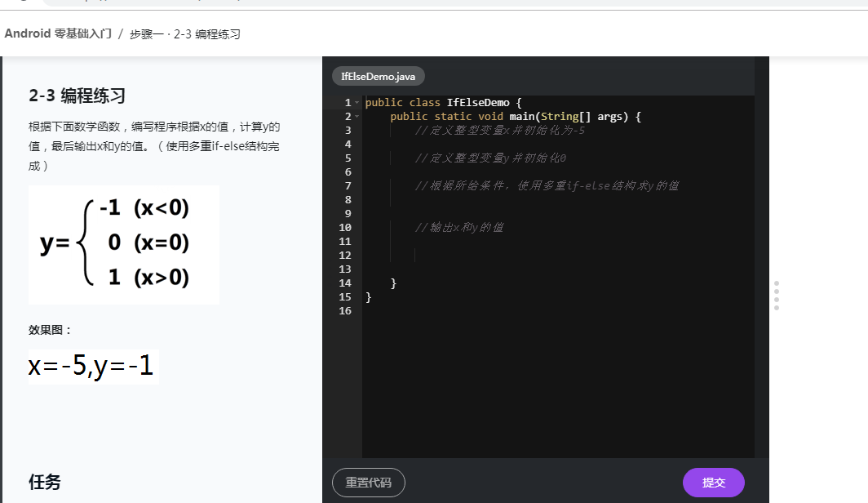This screenshot has height=503, width=868.
Task: Click line number 8 in the gutter
Action: 348,200
